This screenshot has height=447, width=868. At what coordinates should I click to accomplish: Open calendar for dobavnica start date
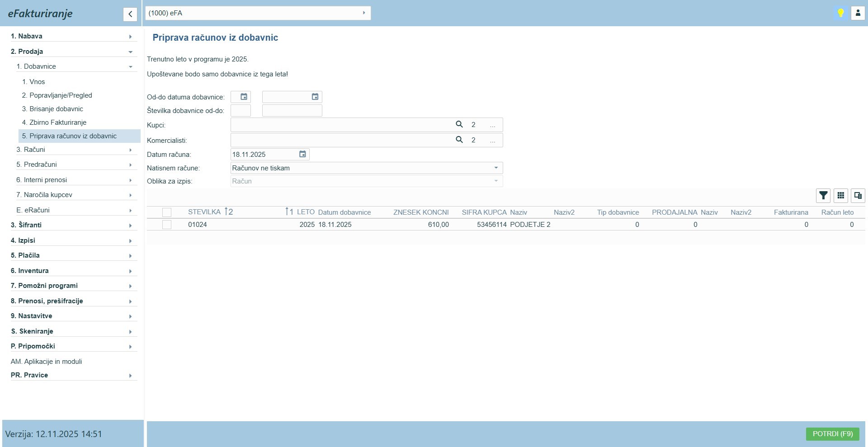[x=244, y=97]
